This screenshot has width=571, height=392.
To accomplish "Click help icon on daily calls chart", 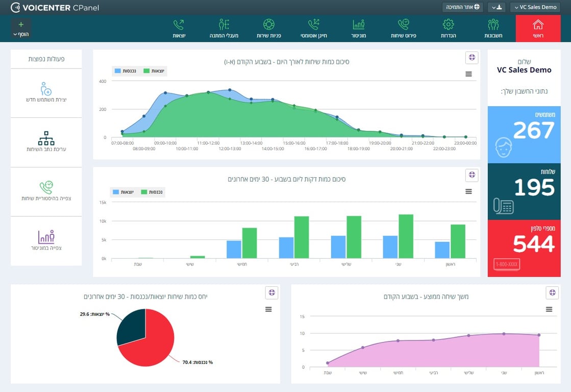I will [x=472, y=57].
